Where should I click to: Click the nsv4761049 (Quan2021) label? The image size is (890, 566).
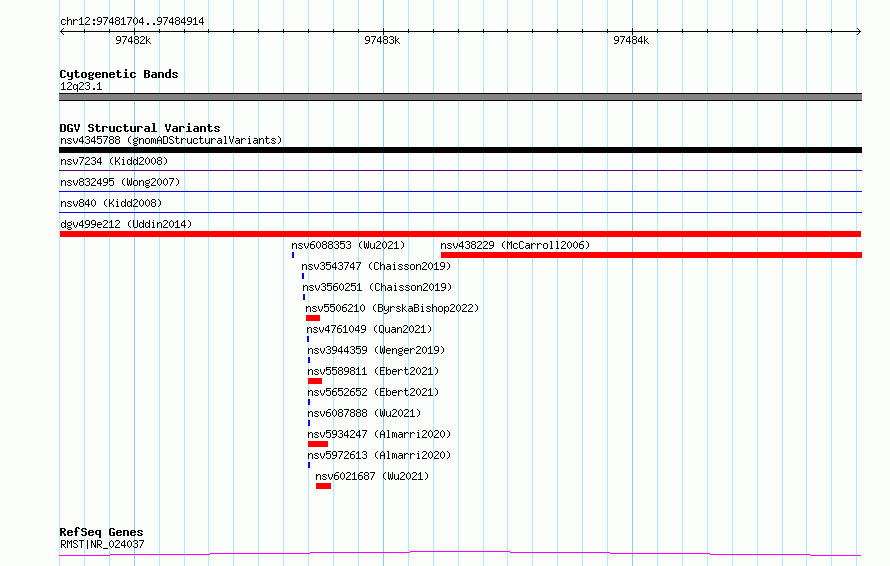coord(369,329)
